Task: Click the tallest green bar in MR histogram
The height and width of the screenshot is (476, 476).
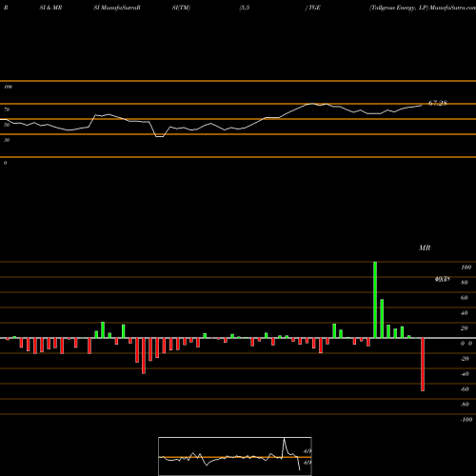Action: pos(375,300)
